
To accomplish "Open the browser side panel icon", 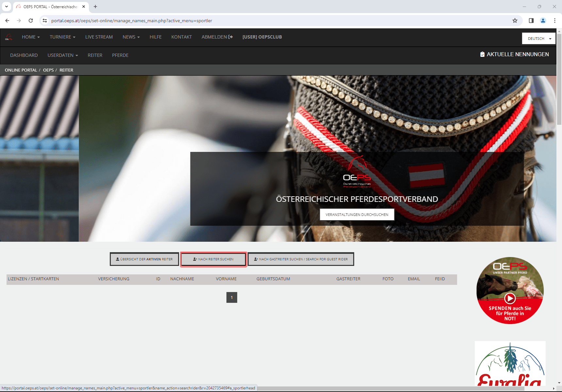I will [x=531, y=21].
